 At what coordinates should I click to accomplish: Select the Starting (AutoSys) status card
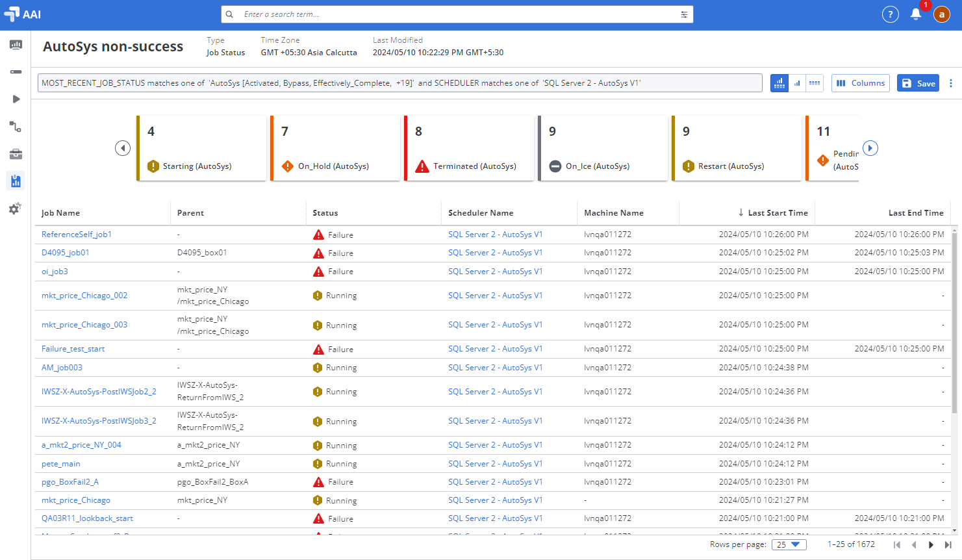[201, 148]
